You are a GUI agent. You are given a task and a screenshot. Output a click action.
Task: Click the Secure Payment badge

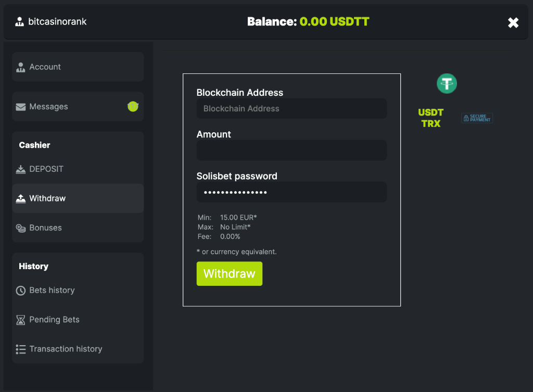click(477, 118)
